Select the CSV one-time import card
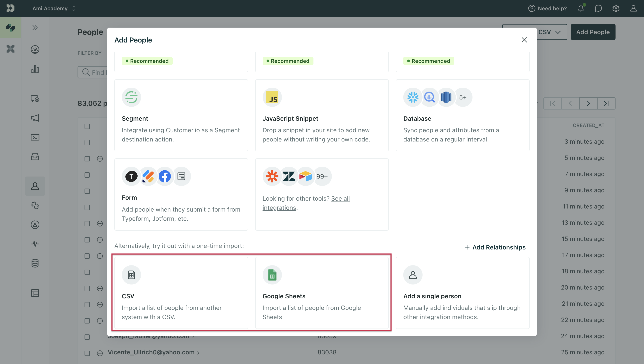Viewport: 644px width, 364px height. point(181,293)
